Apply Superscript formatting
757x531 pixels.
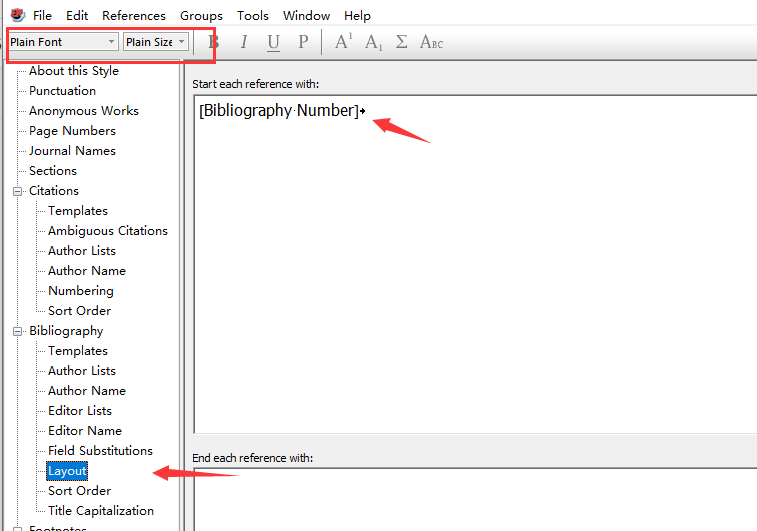click(x=343, y=42)
